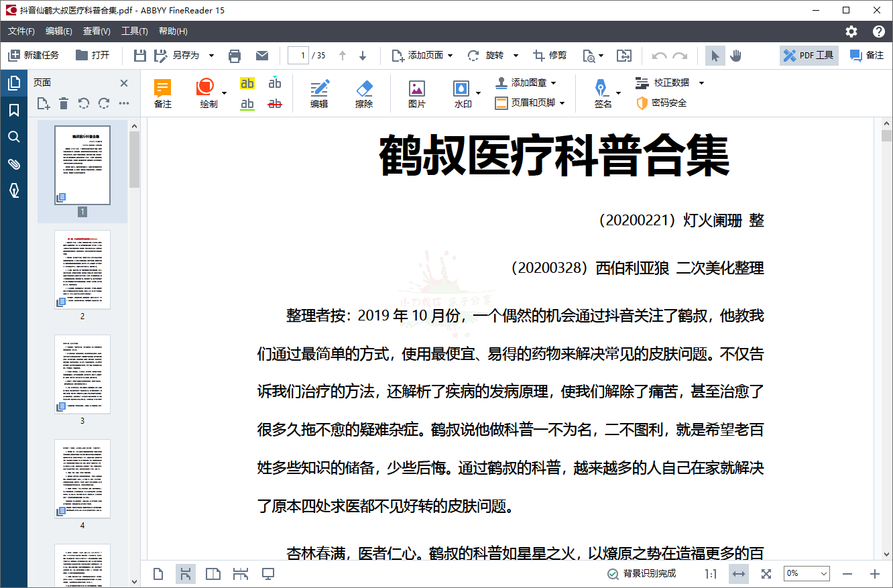Toggle the hand pan tool

pyautogui.click(x=735, y=56)
